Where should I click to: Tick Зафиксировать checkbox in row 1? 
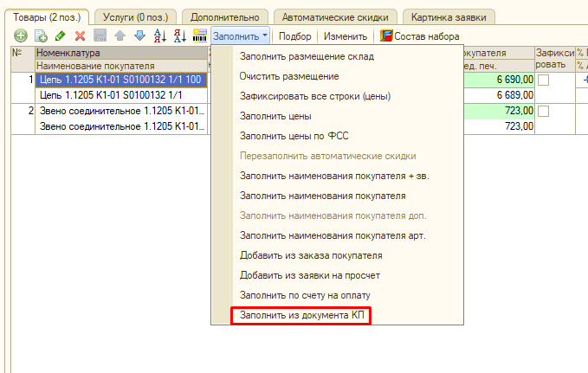coord(543,80)
